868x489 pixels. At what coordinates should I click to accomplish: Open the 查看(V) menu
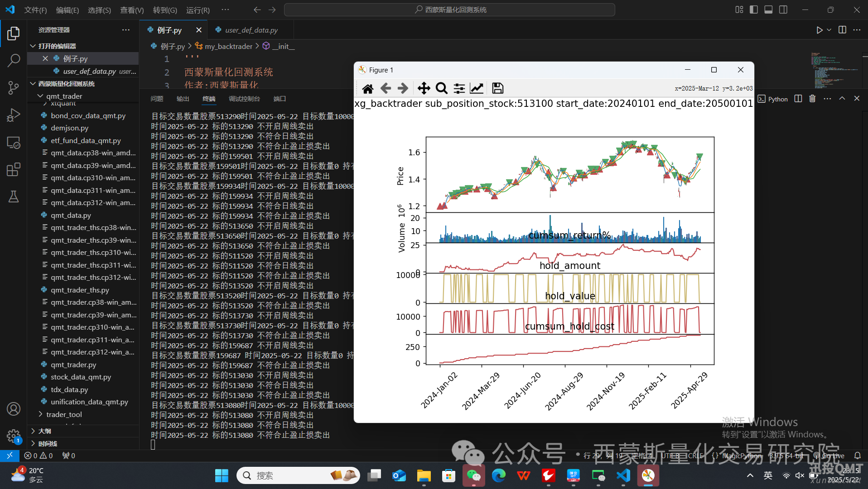click(132, 10)
